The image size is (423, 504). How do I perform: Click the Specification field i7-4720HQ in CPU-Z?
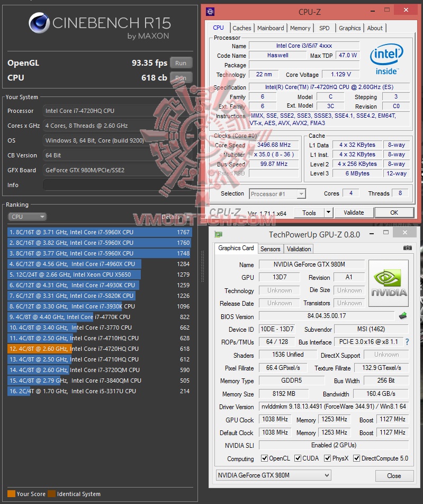pos(329,87)
